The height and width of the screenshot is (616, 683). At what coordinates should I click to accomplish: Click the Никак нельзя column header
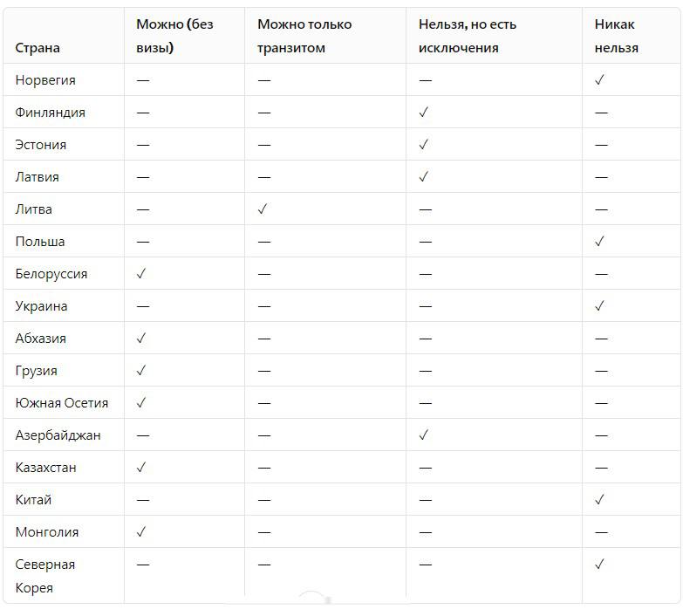click(616, 36)
